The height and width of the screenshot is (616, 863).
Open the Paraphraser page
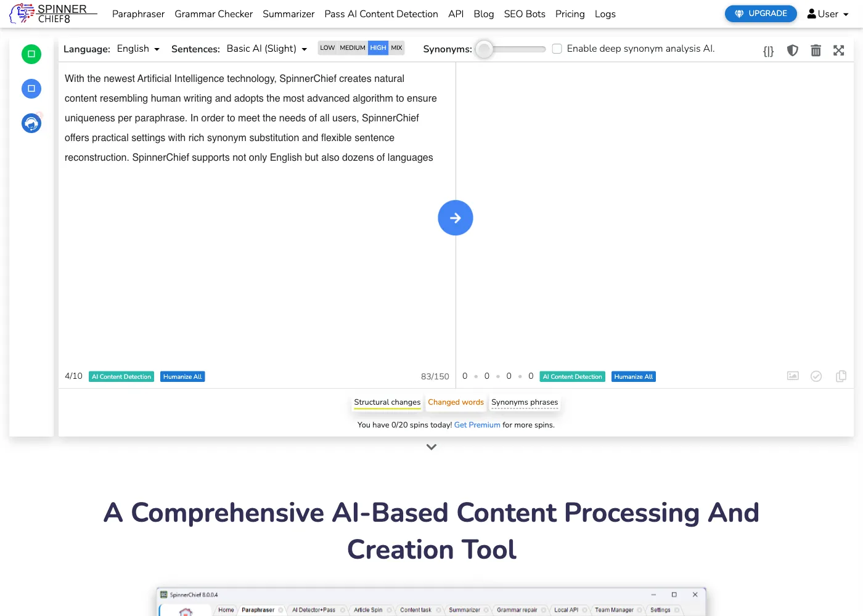coord(138,14)
